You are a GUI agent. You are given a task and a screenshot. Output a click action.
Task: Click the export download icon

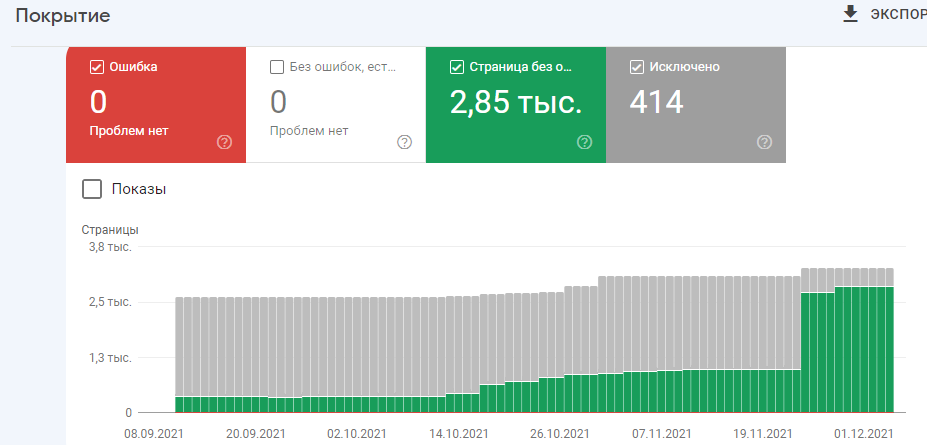tap(851, 14)
